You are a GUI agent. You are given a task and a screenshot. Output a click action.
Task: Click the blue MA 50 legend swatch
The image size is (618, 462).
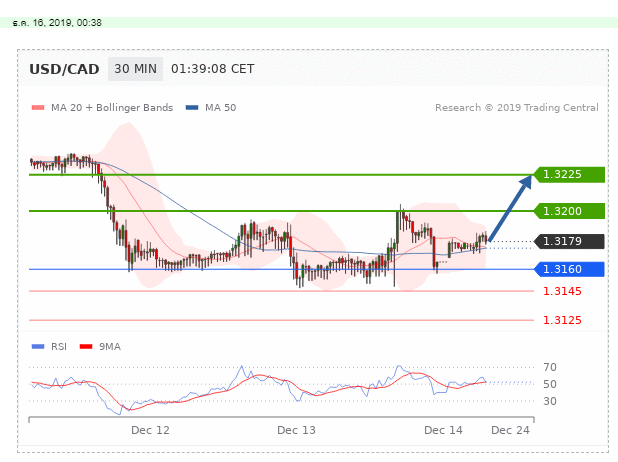192,108
